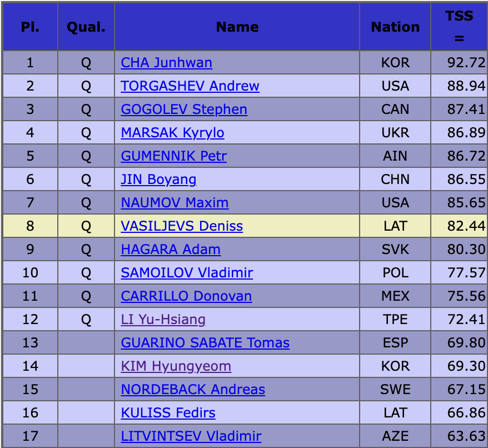Click the TSS column header
The image size is (488, 448).
459,27
